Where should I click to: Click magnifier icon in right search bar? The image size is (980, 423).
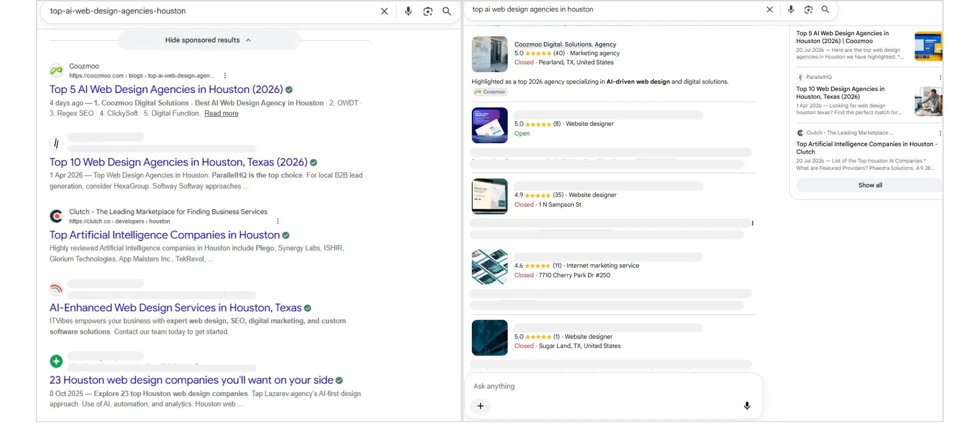pos(825,9)
